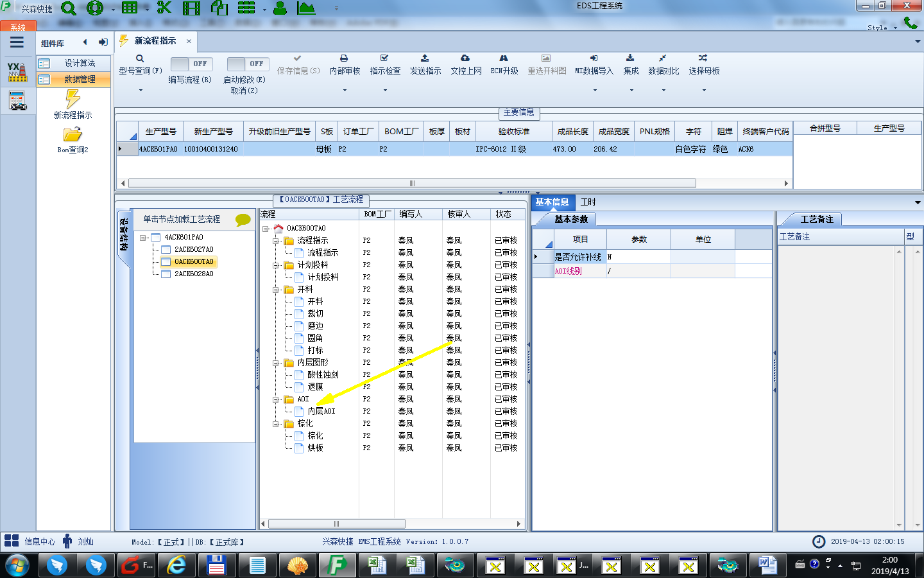Click the green copy documents icon
This screenshot has width=924, height=578.
pos(219,8)
